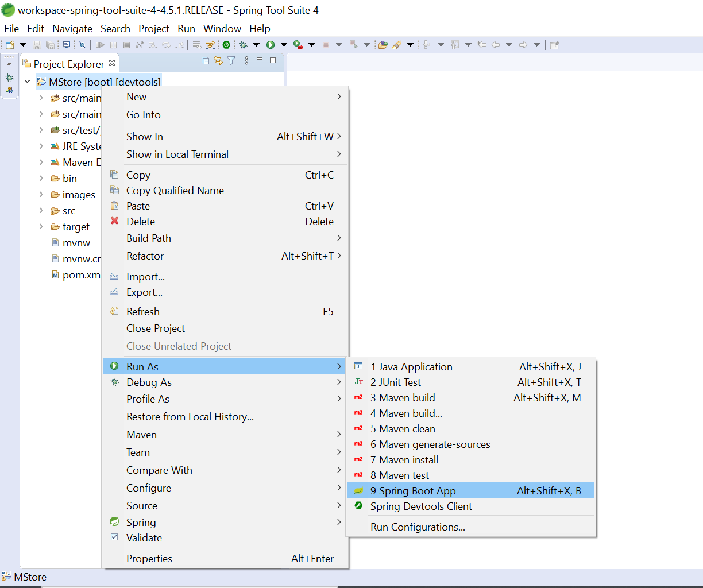The height and width of the screenshot is (588, 703).
Task: Click the Suspend debug toolbar icon
Action: click(x=113, y=45)
